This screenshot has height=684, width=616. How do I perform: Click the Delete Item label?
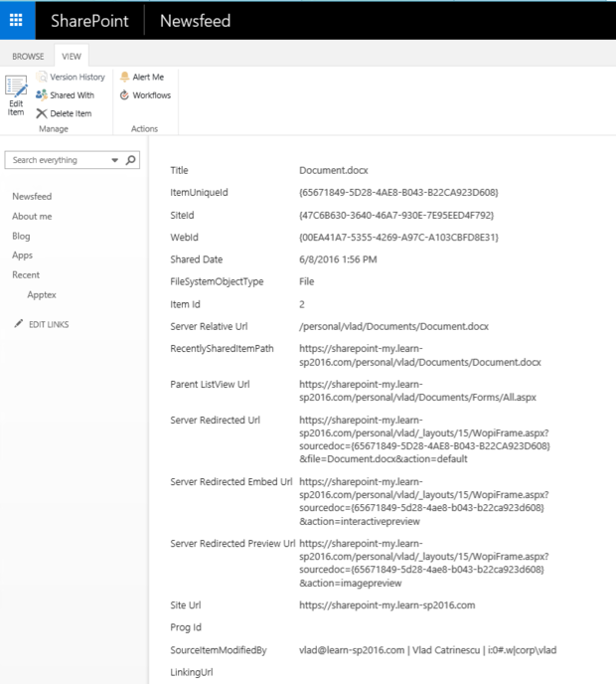pyautogui.click(x=71, y=113)
